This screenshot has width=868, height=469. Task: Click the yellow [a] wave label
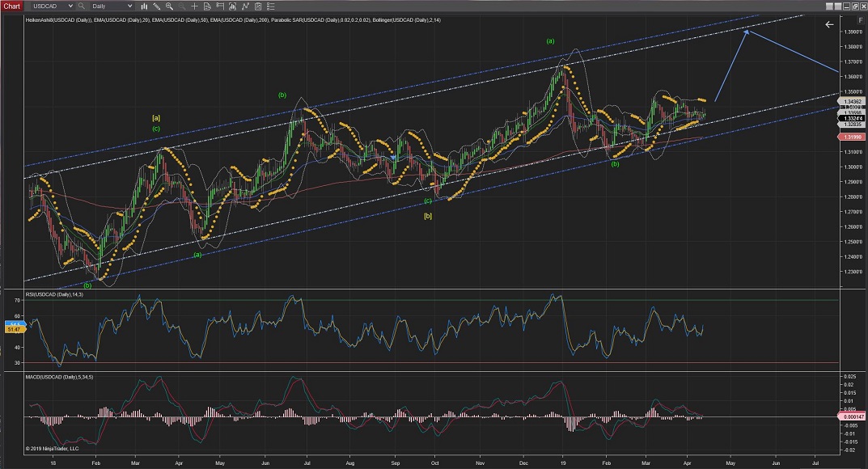156,118
